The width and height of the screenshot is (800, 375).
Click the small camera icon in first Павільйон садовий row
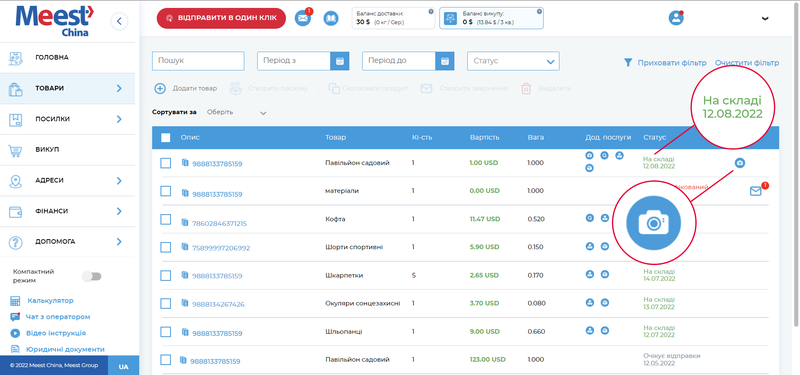coord(740,163)
